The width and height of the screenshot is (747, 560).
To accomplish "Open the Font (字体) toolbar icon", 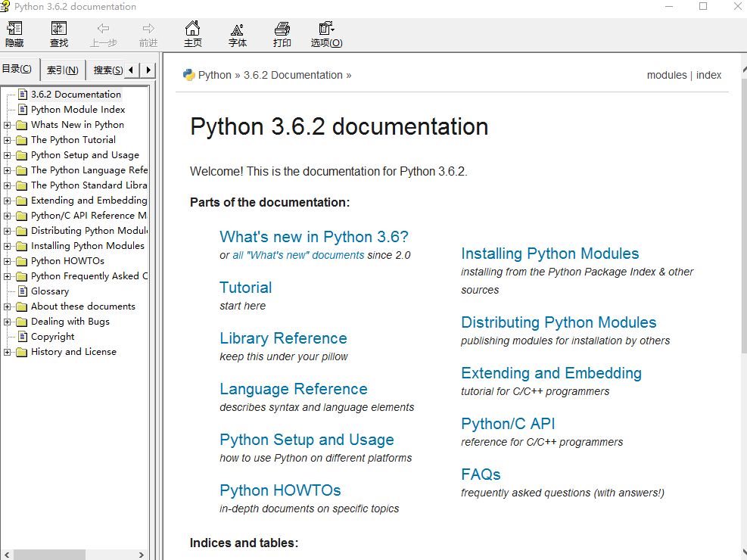I will point(238,34).
